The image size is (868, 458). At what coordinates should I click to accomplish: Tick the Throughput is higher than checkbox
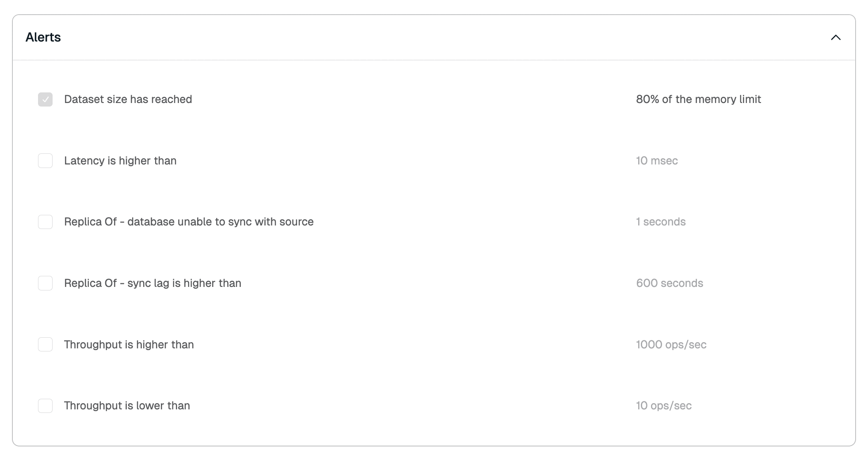[45, 344]
